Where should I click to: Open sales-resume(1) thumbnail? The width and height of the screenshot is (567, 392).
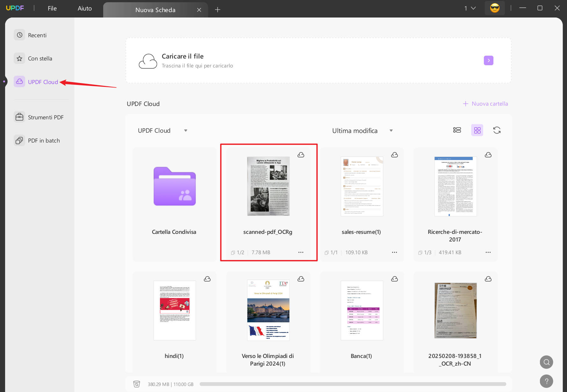pos(362,186)
